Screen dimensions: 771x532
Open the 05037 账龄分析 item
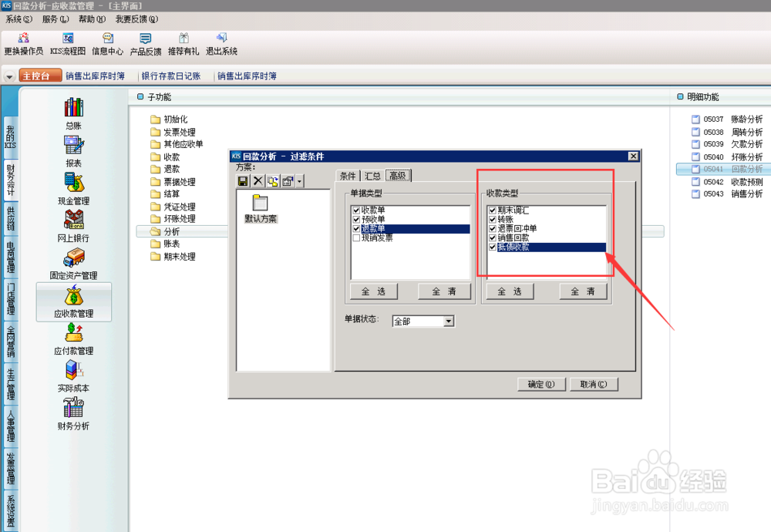(x=727, y=119)
